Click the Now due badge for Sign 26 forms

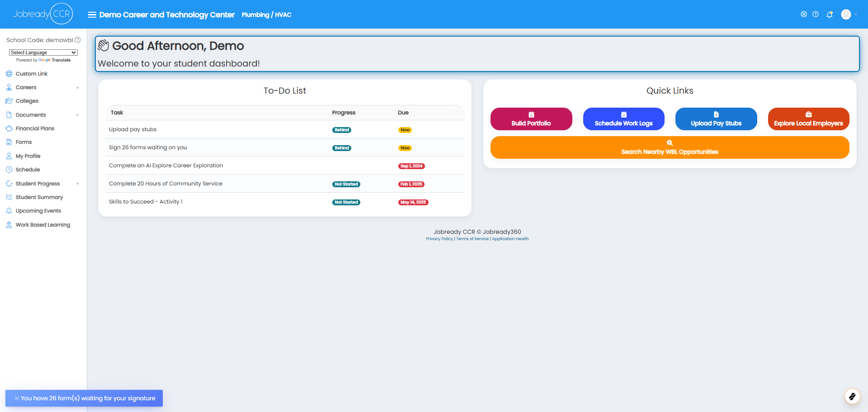tap(405, 148)
